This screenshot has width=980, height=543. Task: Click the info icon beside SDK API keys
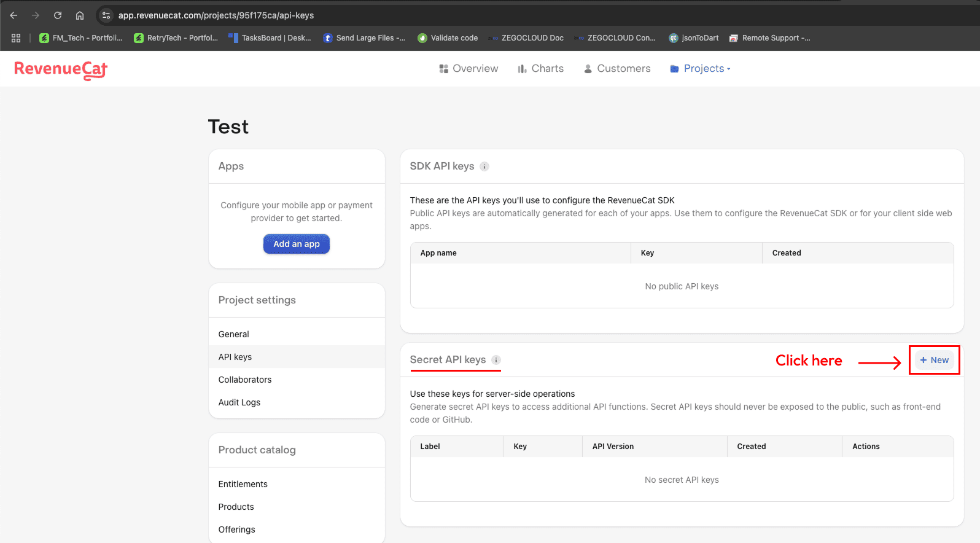click(484, 166)
